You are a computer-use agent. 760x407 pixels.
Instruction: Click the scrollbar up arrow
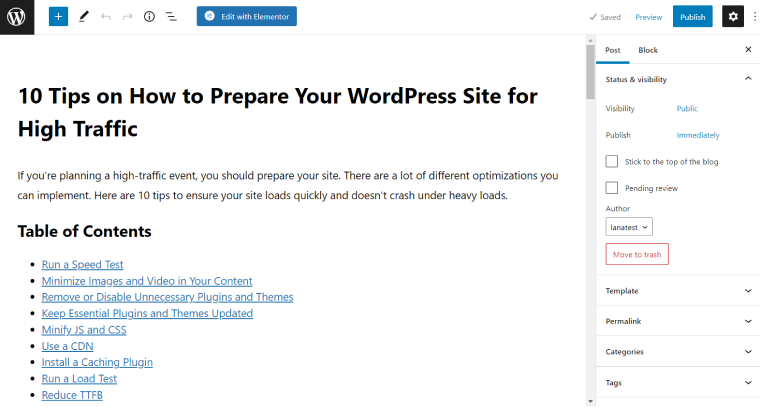click(590, 40)
